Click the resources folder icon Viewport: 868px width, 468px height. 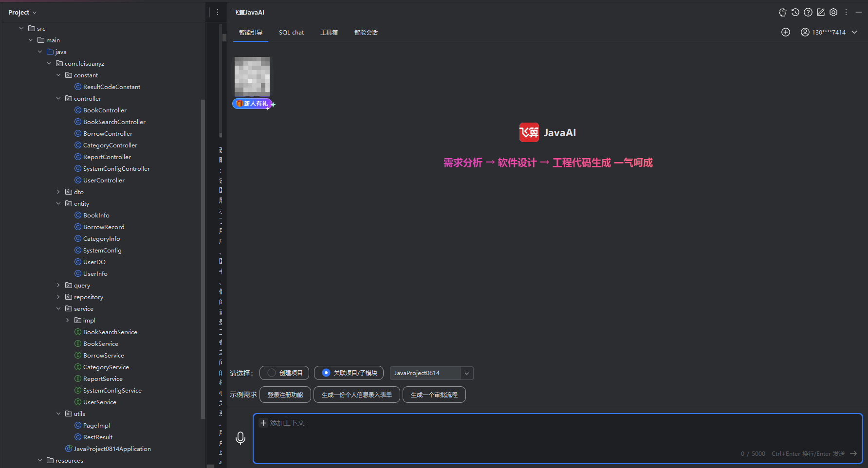coord(50,460)
